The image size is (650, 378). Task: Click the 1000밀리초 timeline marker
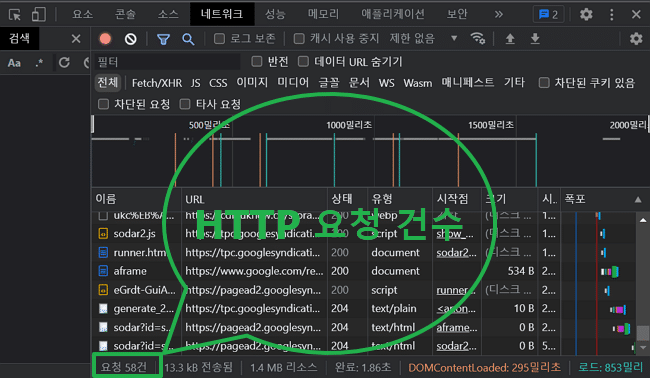[349, 125]
